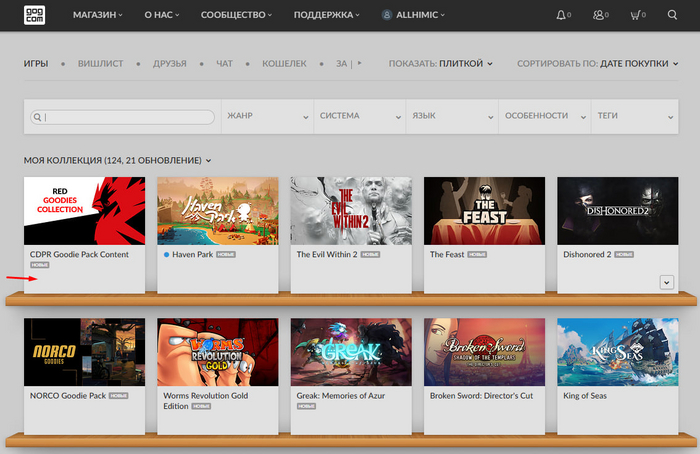The image size is (700, 454).
Task: Click the GOG.com logo
Action: 34,15
